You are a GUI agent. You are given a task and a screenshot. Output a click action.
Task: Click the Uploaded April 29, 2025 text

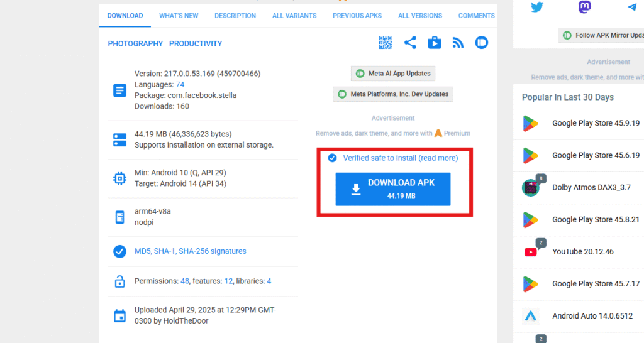pos(205,315)
